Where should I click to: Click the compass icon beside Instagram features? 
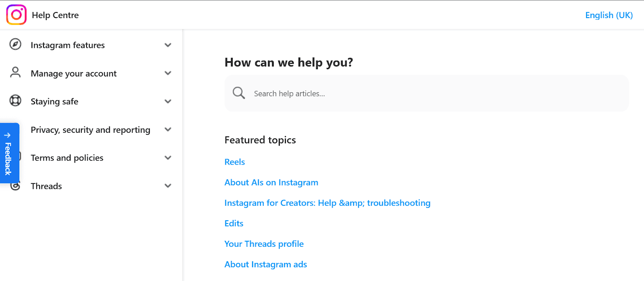pyautogui.click(x=15, y=44)
